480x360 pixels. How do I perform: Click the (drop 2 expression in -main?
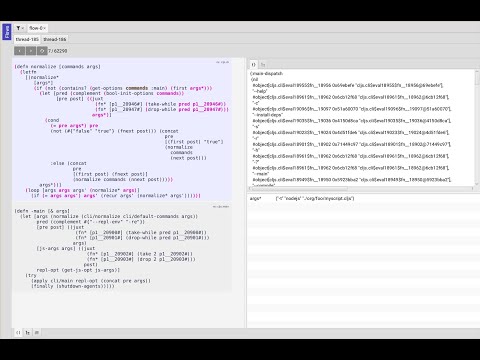click(166, 259)
